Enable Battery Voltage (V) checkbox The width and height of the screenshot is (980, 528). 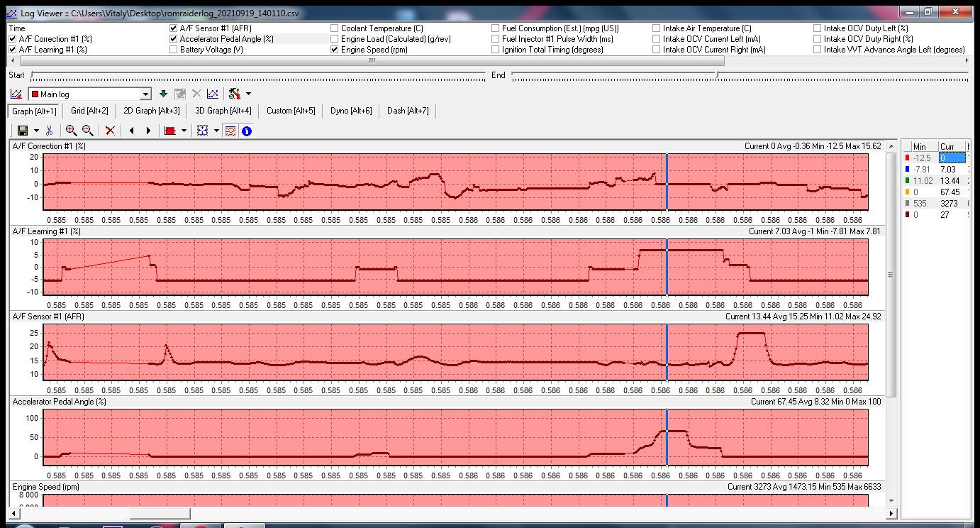(174, 50)
